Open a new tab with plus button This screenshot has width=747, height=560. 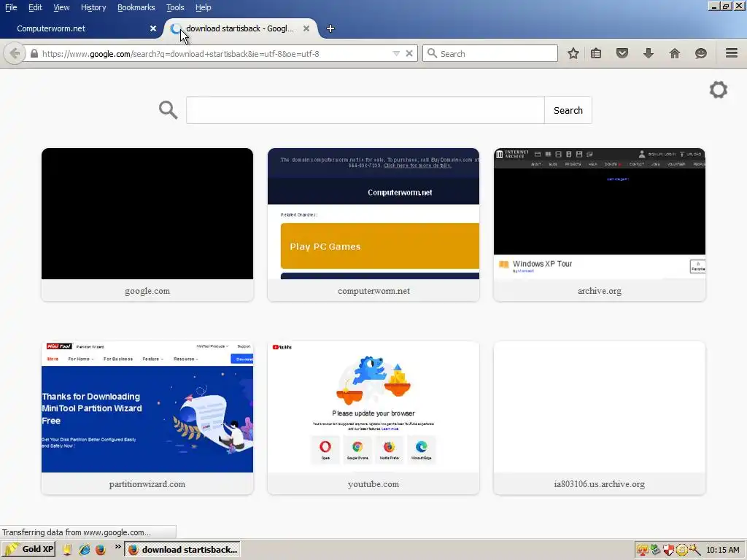pos(330,28)
